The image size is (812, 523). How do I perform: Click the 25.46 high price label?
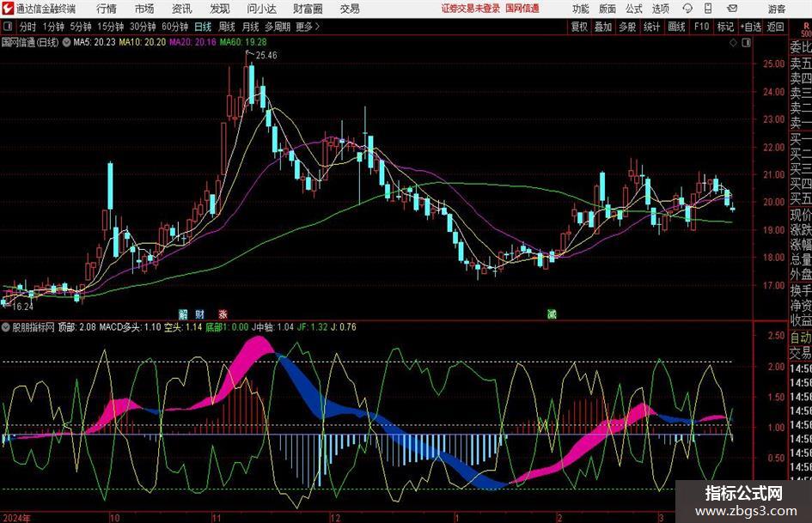pos(266,56)
